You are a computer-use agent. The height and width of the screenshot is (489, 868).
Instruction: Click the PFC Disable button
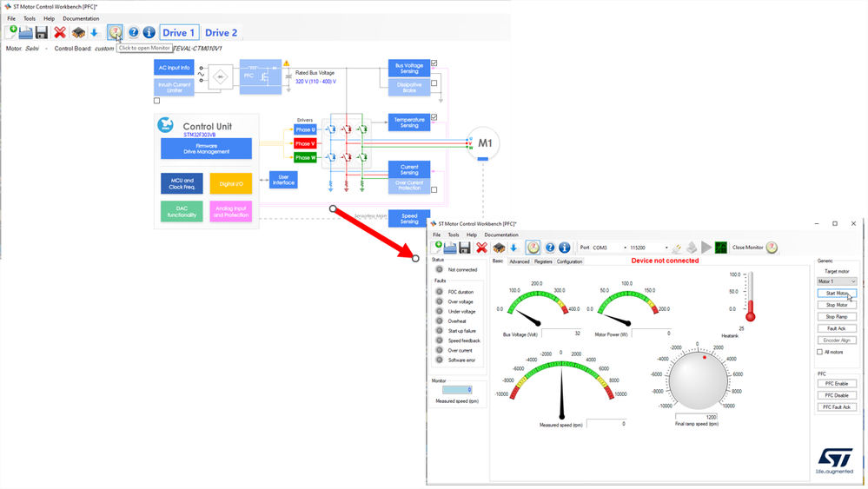point(837,395)
